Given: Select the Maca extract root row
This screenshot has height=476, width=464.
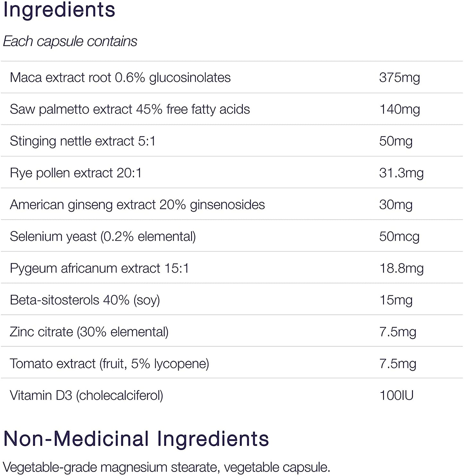Looking at the screenshot, I should (x=120, y=78).
